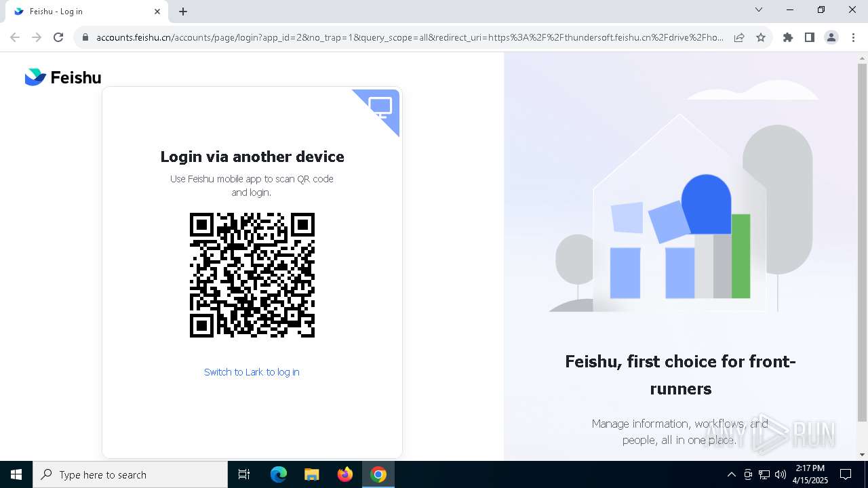This screenshot has width=868, height=488.
Task: Open taskbar clock showing 2:17 PM
Action: [810, 474]
